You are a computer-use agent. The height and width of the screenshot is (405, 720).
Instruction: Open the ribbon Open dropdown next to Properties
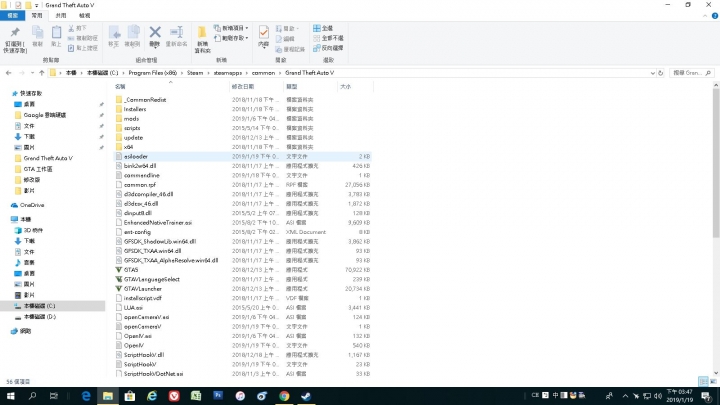click(x=287, y=28)
